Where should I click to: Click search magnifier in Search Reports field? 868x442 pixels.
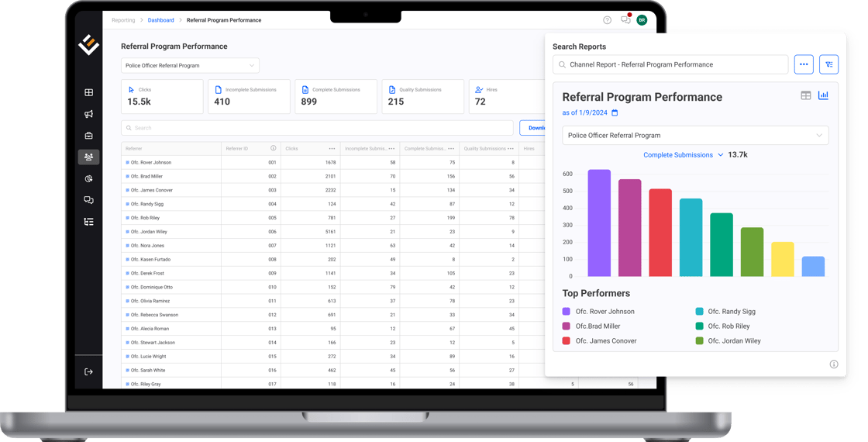coord(562,65)
